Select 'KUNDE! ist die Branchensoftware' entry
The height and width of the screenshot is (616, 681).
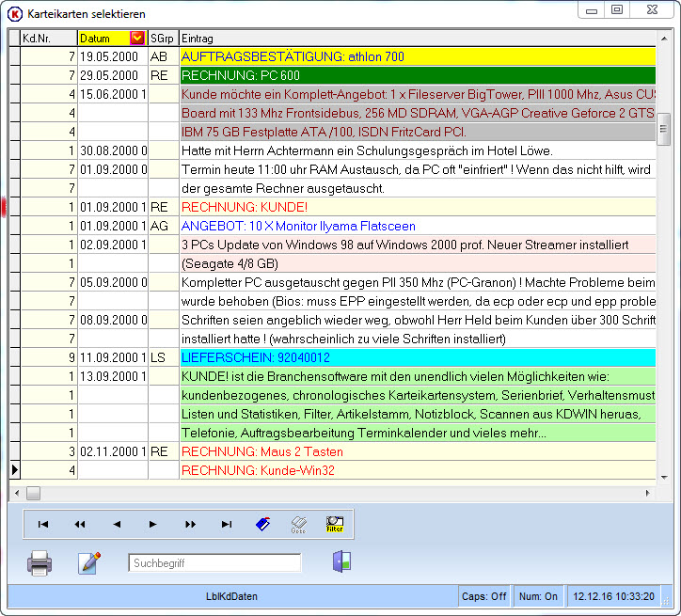(x=418, y=376)
